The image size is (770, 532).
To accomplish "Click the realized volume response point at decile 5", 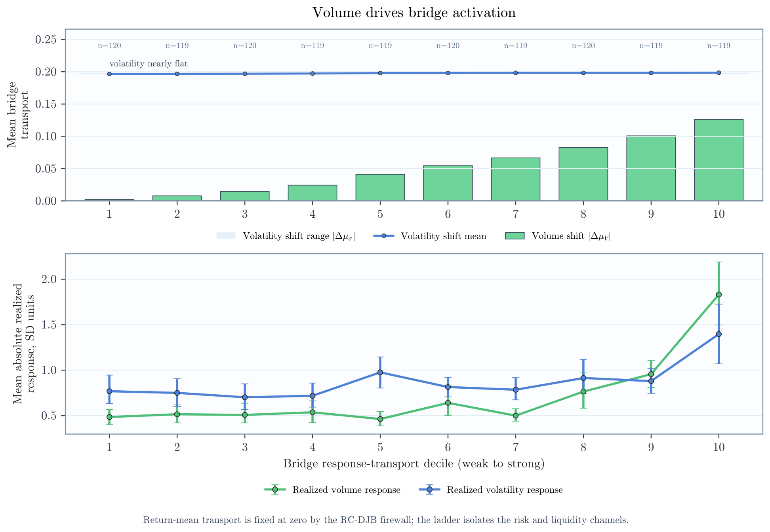I will tap(380, 419).
